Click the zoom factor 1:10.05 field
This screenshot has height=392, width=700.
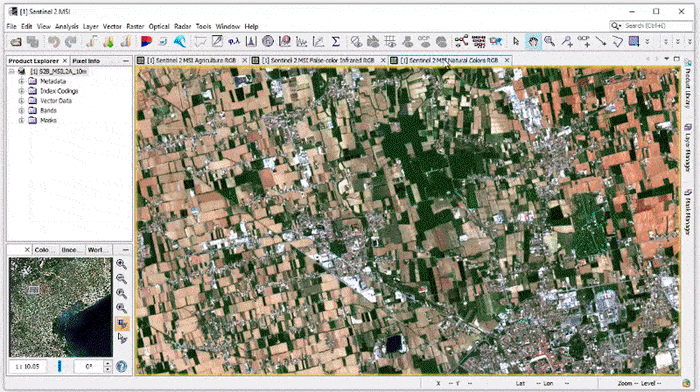tap(28, 367)
